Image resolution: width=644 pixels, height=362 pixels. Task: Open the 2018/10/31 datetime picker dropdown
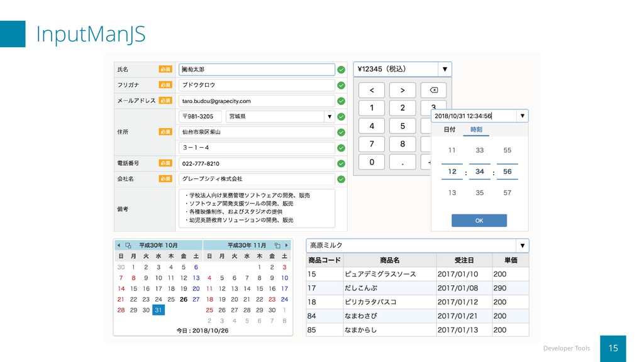click(522, 116)
